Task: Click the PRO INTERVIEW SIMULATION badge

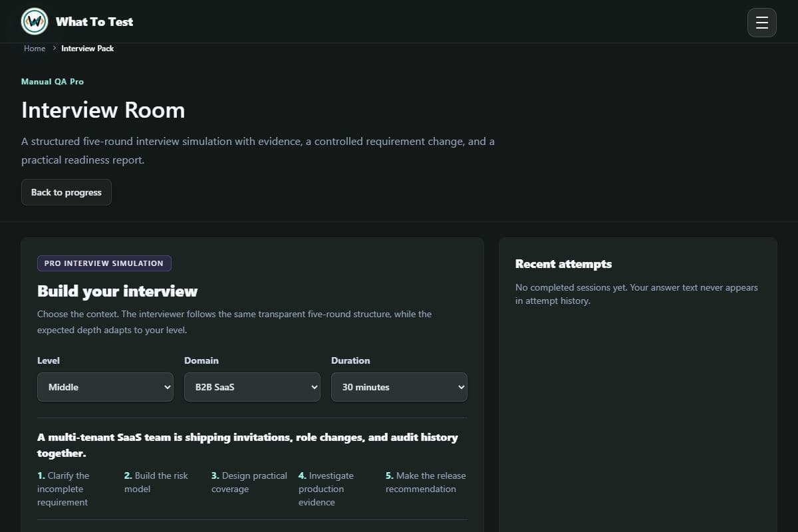Action: coord(104,263)
